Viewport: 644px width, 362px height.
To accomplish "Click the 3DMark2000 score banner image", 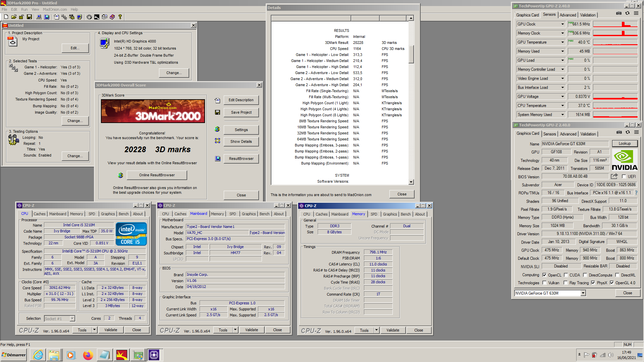I will pos(153,111).
